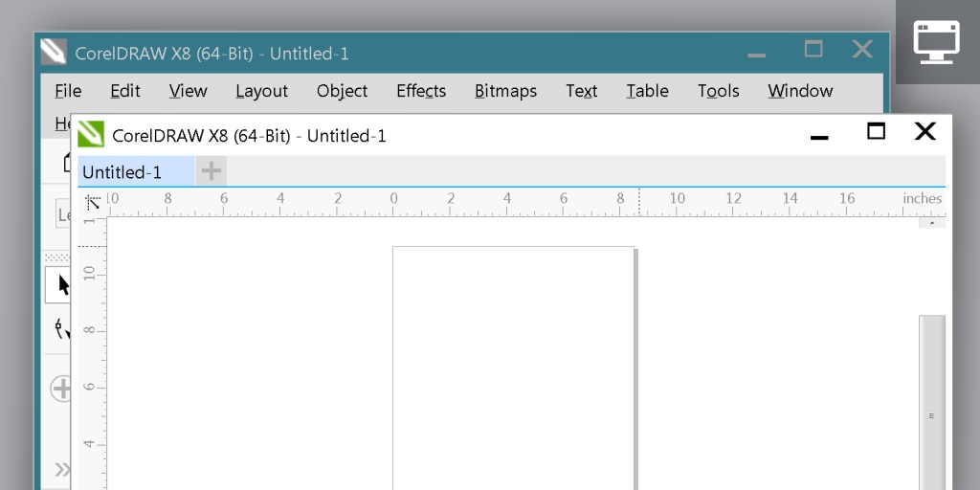Click the Quick Customize plus icon in toolbox

pos(60,389)
